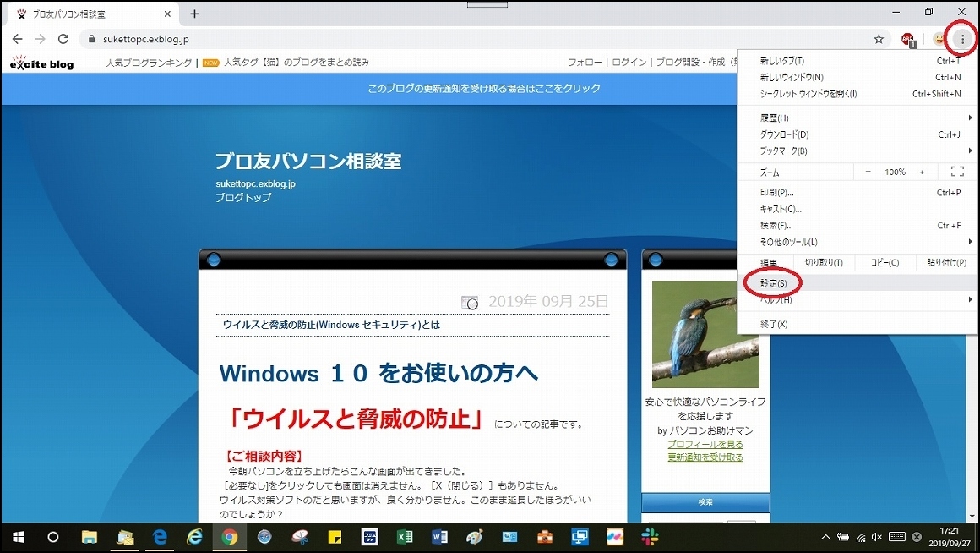Click the browser back arrow

[x=18, y=39]
